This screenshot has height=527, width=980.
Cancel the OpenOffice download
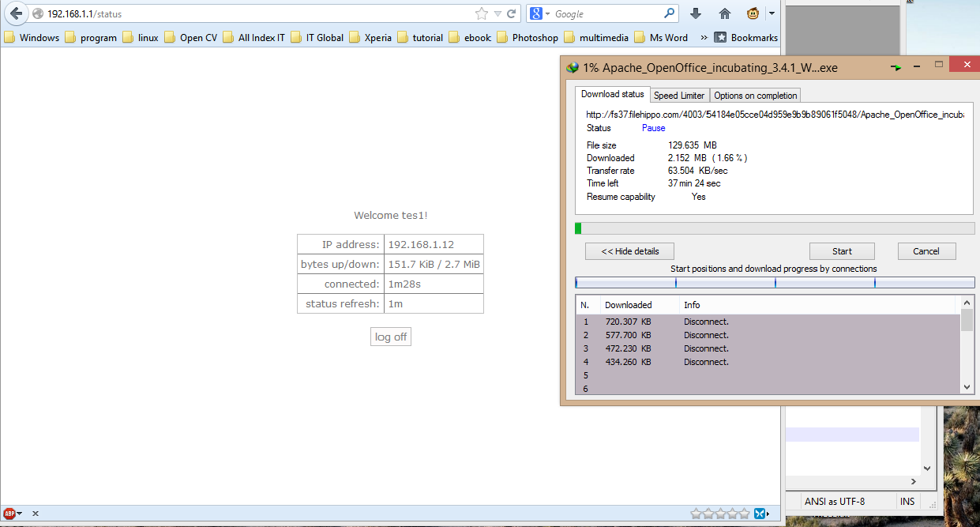[x=926, y=251]
